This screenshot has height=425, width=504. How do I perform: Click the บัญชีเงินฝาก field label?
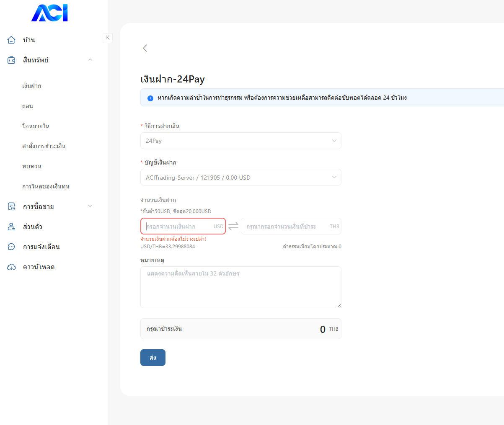point(160,162)
